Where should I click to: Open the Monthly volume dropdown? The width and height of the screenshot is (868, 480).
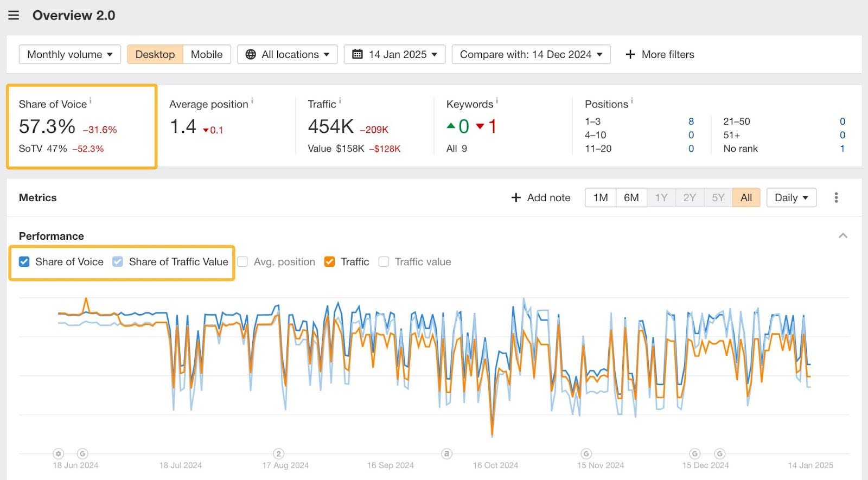coord(69,54)
